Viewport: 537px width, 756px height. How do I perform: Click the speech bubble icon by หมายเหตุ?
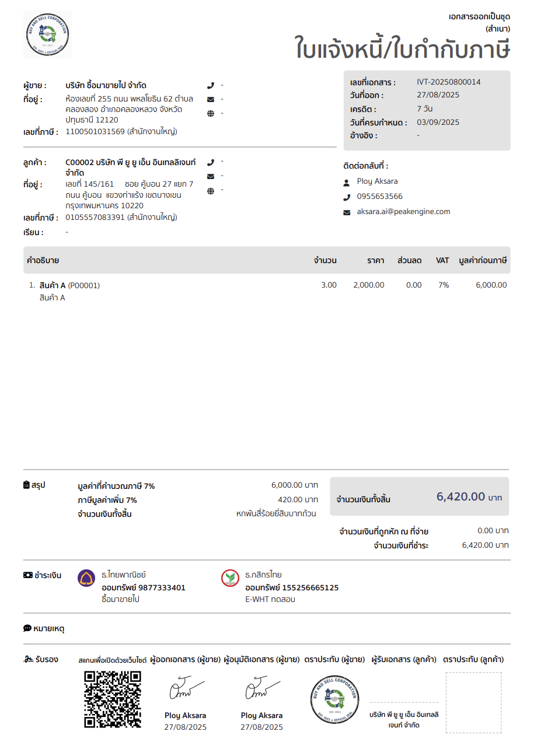click(27, 628)
